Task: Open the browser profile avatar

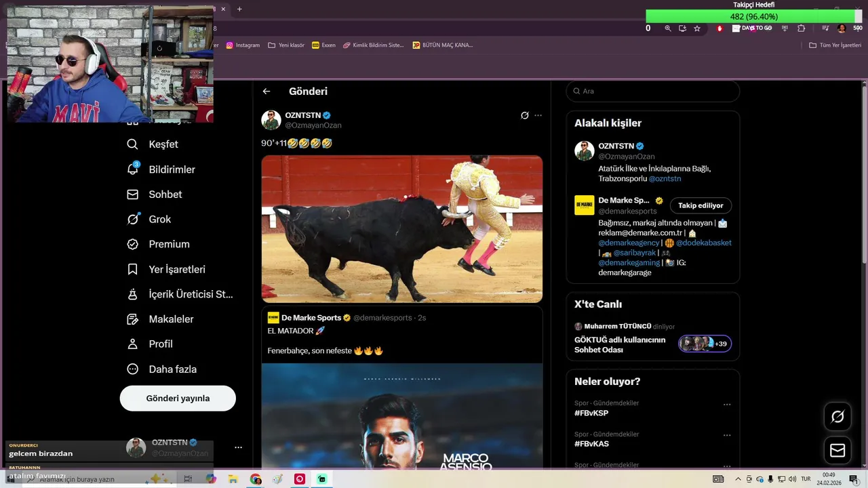Action: click(842, 28)
